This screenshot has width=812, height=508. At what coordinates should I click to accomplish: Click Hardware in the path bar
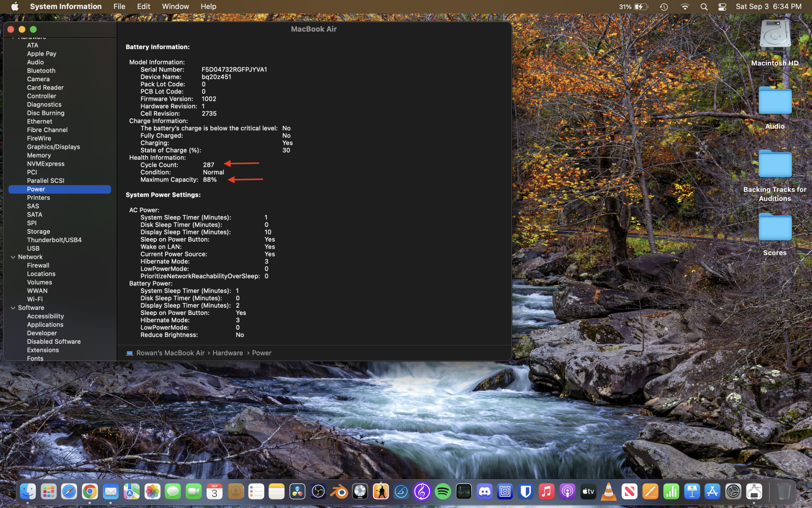pyautogui.click(x=227, y=353)
